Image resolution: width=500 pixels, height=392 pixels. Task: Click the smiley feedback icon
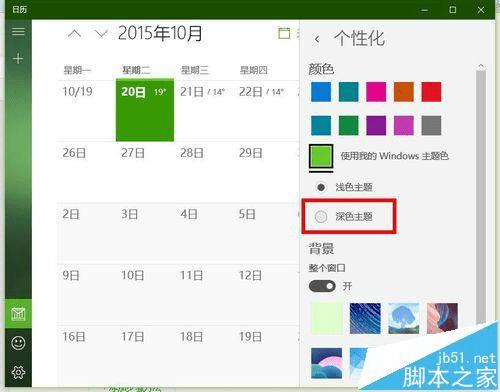coord(18,343)
